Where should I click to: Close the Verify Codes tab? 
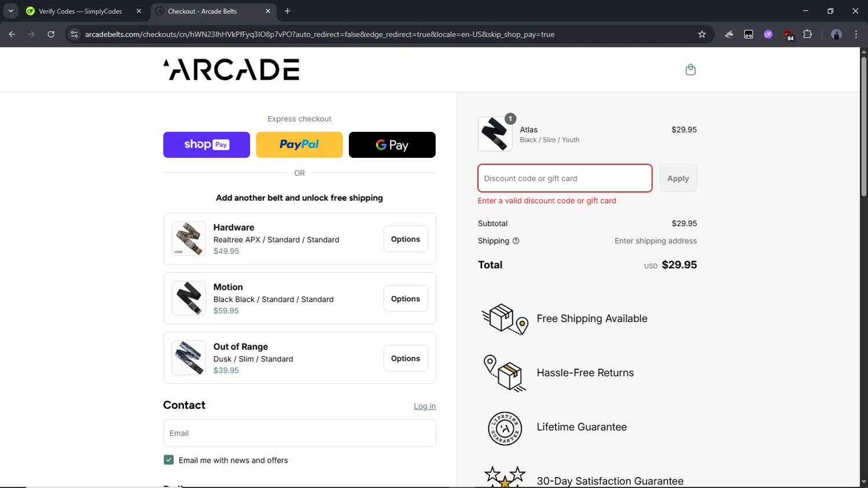pyautogui.click(x=139, y=11)
